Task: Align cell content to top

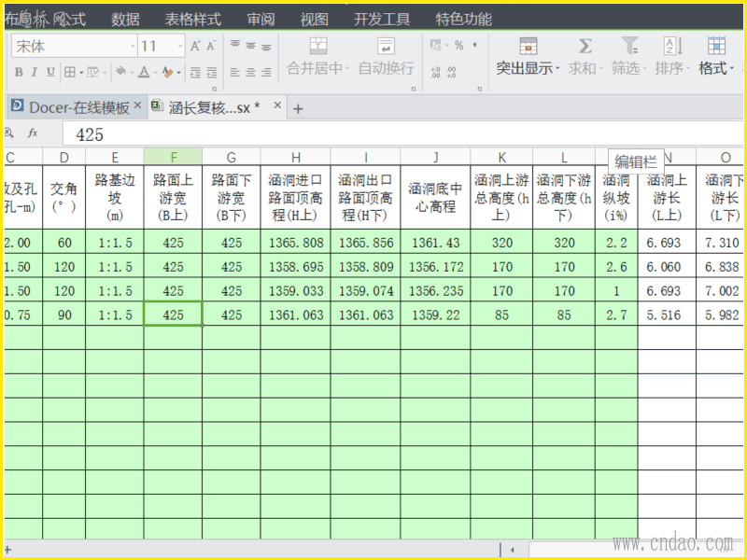Action: click(235, 45)
